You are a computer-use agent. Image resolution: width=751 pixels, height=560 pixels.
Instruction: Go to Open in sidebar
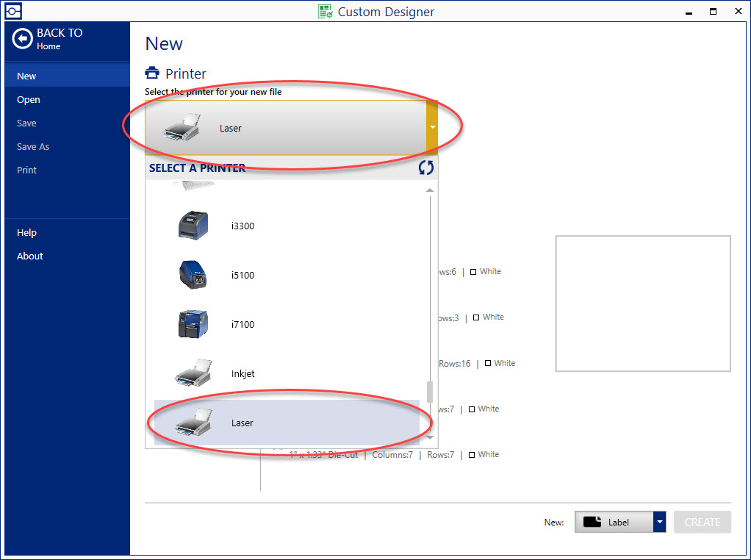[29, 99]
